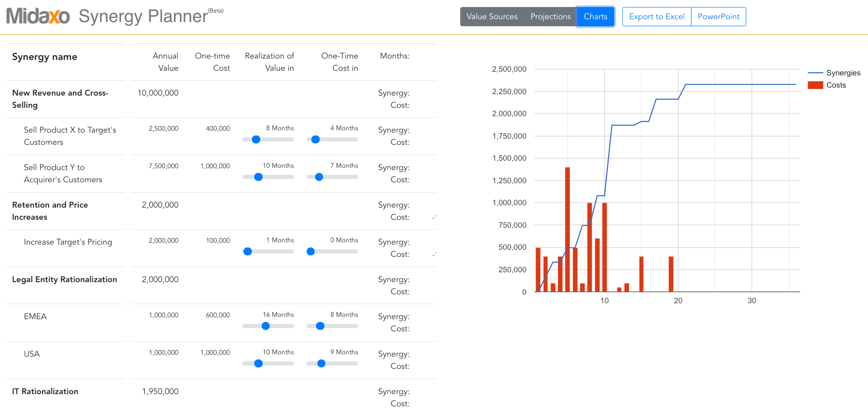Select the Charts tab

tap(595, 16)
